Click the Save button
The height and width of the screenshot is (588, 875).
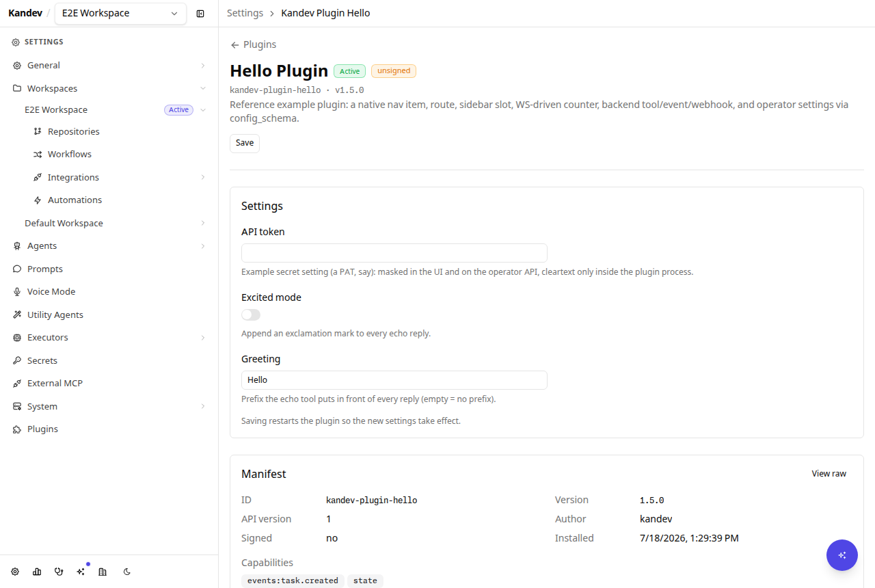tap(245, 143)
